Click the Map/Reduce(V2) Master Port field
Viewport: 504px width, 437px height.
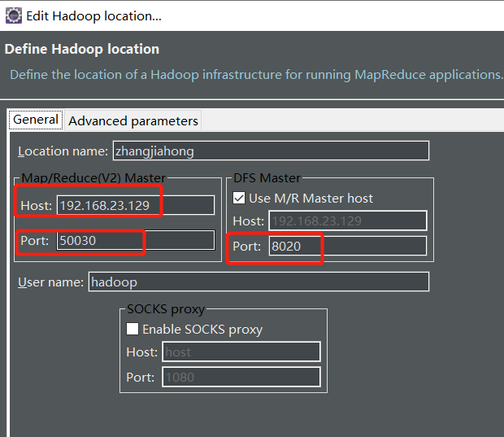click(136, 240)
